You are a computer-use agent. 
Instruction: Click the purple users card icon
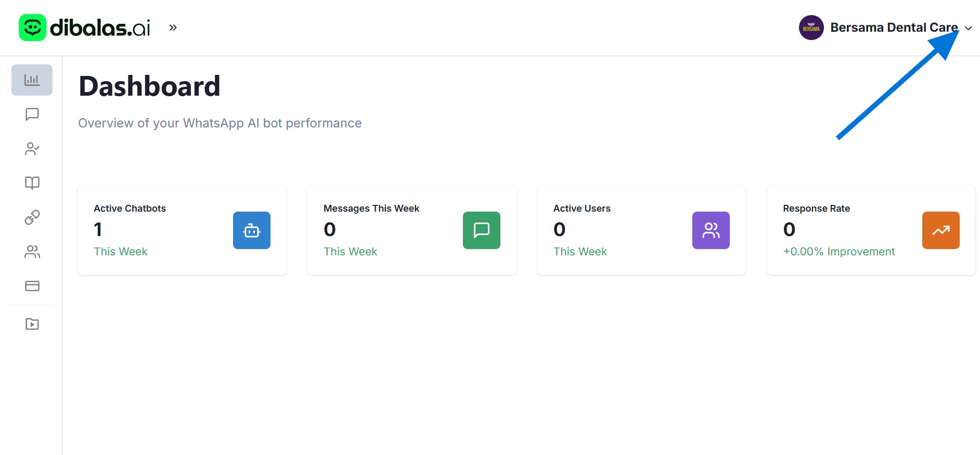[711, 230]
